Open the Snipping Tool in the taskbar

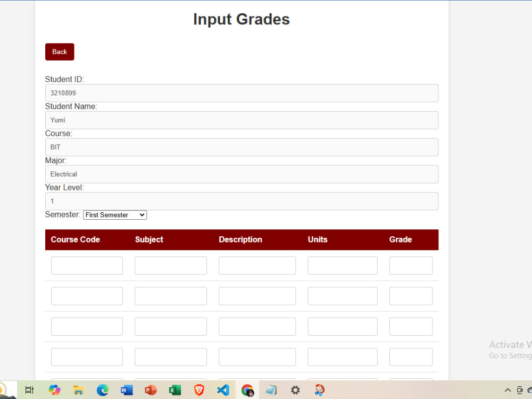click(x=320, y=390)
